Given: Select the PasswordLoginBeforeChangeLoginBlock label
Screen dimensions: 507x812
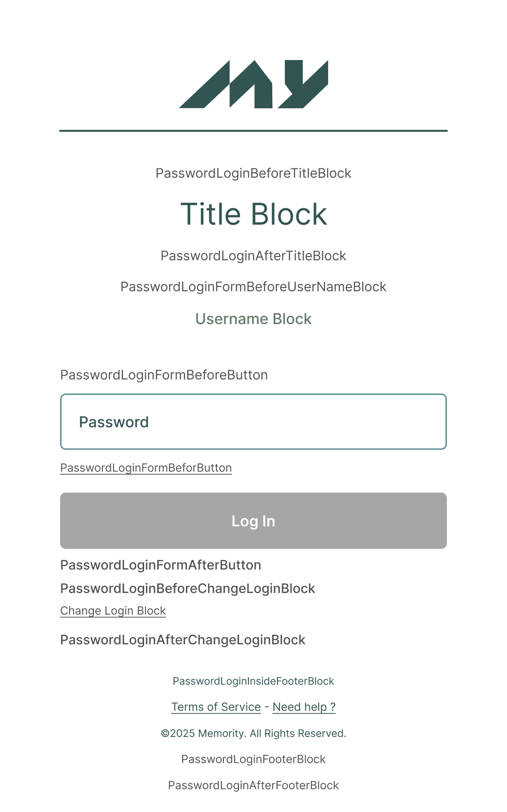Looking at the screenshot, I should pos(187,588).
